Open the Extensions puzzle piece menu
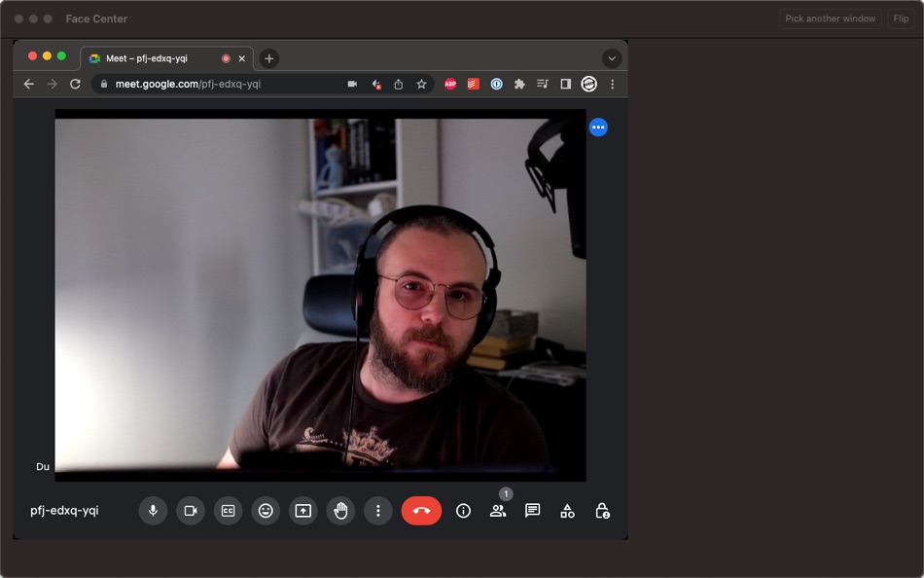Viewport: 924px width, 578px height. tap(519, 85)
